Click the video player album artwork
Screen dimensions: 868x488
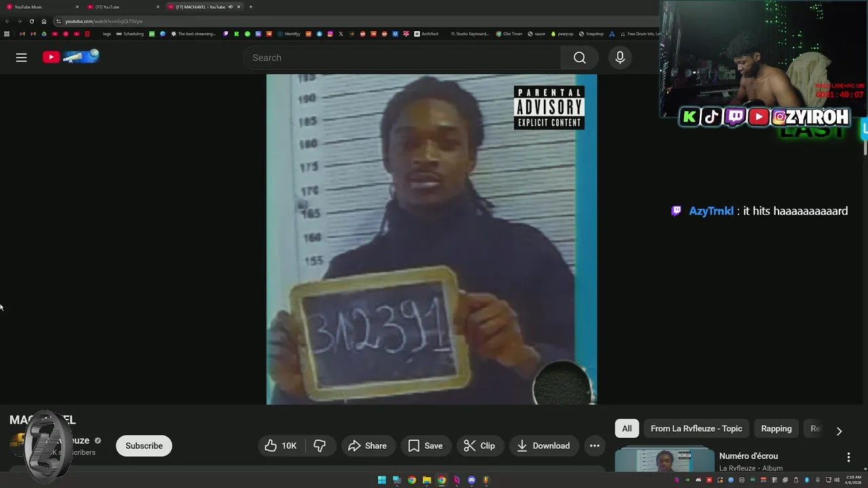pos(431,239)
